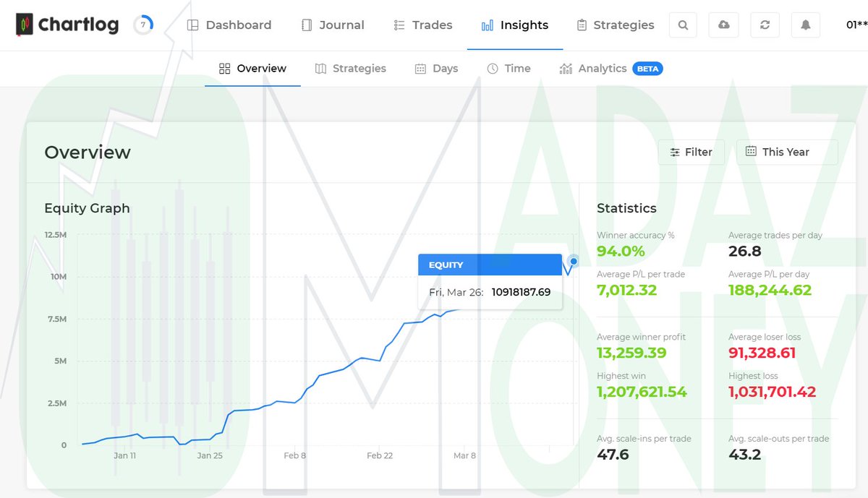Viewport: 868px width, 498px height.
Task: Click the Jan 11 axis label
Action: (x=124, y=456)
